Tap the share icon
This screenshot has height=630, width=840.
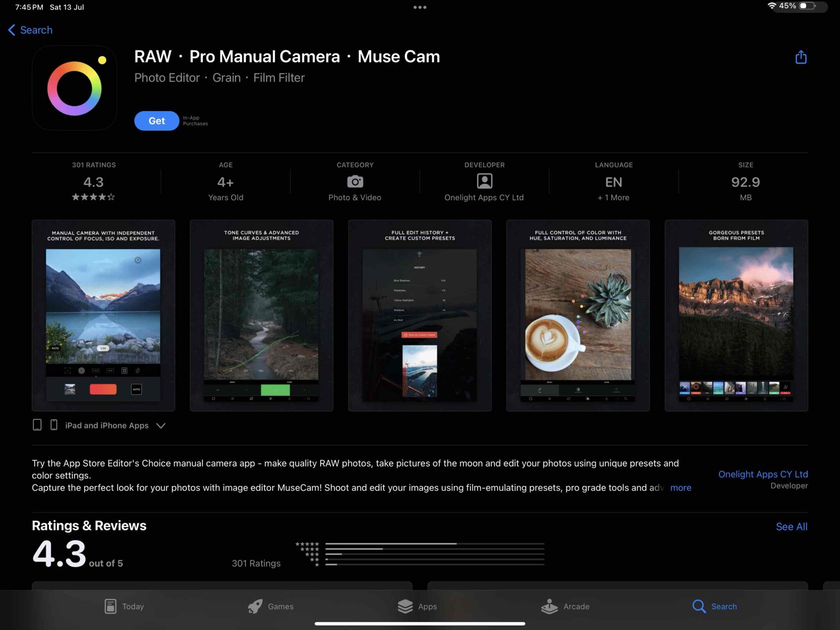800,57
